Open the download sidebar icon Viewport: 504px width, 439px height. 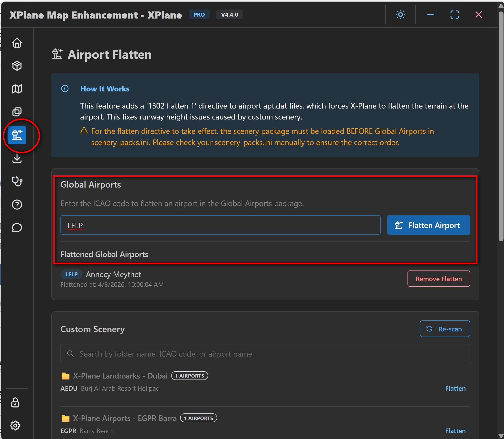[x=17, y=159]
